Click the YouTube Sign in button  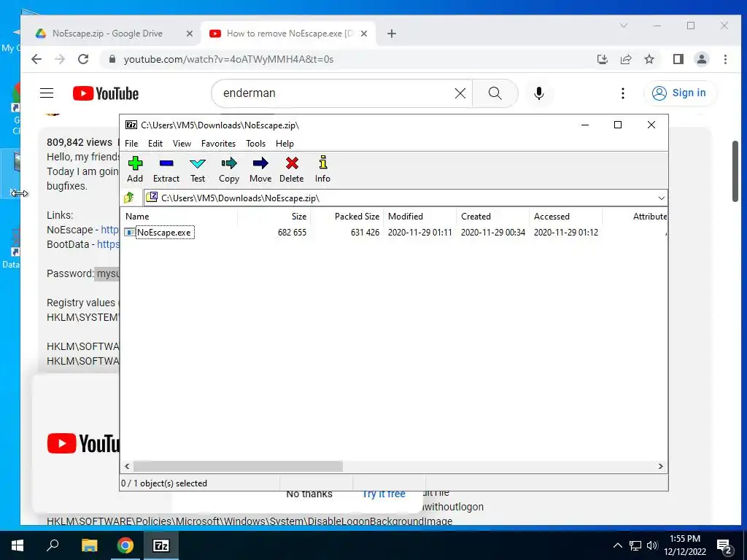(x=679, y=93)
